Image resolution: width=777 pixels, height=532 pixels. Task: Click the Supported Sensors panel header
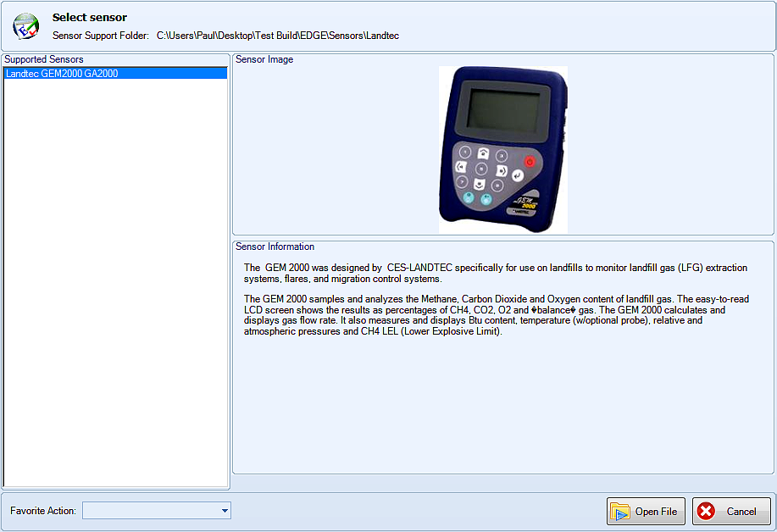pyautogui.click(x=43, y=59)
